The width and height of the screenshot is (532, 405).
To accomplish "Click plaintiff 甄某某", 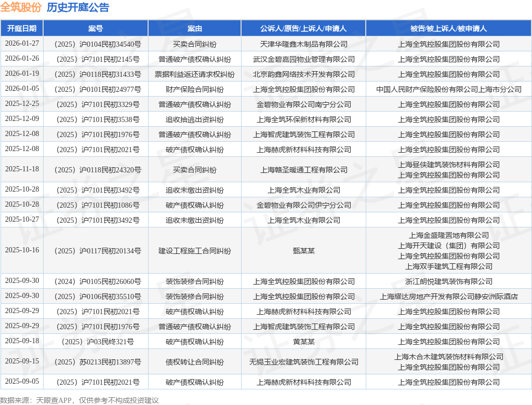I will (303, 251).
